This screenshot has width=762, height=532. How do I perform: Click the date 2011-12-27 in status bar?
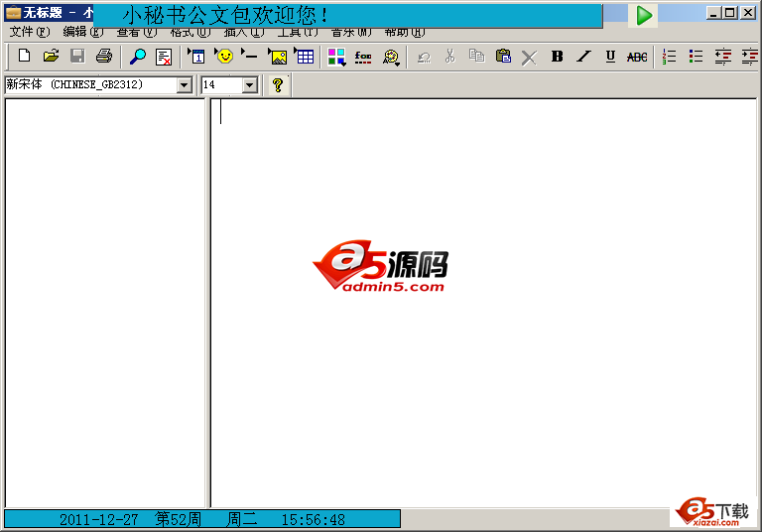(x=98, y=520)
